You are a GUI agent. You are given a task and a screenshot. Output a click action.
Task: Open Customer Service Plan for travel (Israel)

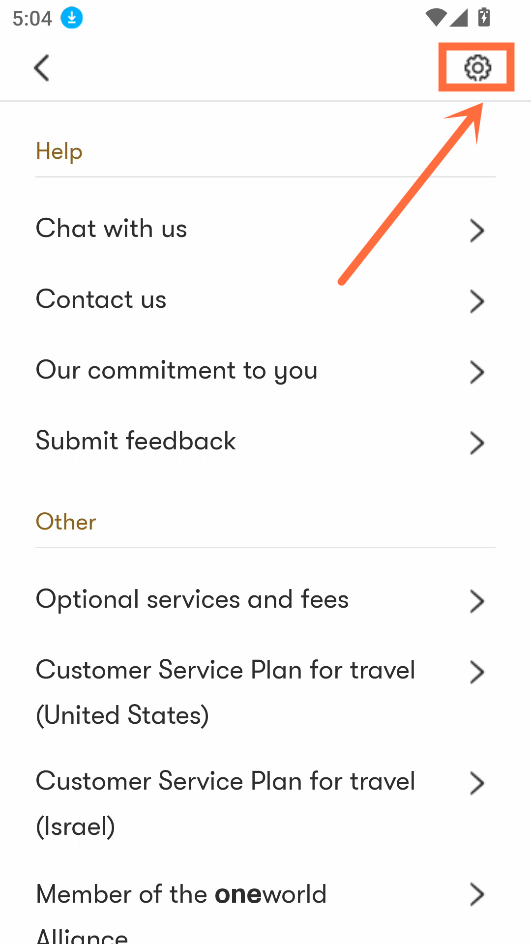[x=265, y=804]
